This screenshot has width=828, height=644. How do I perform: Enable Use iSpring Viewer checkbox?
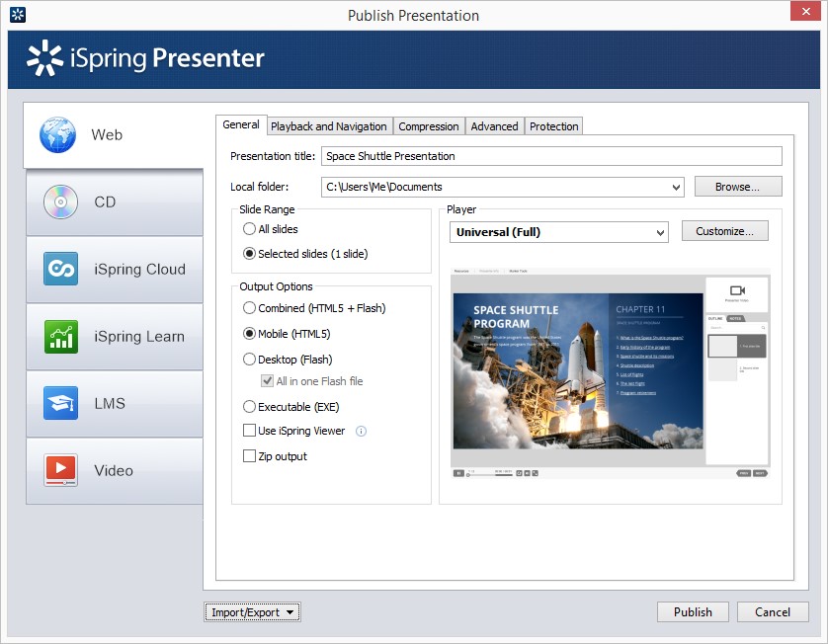(249, 431)
